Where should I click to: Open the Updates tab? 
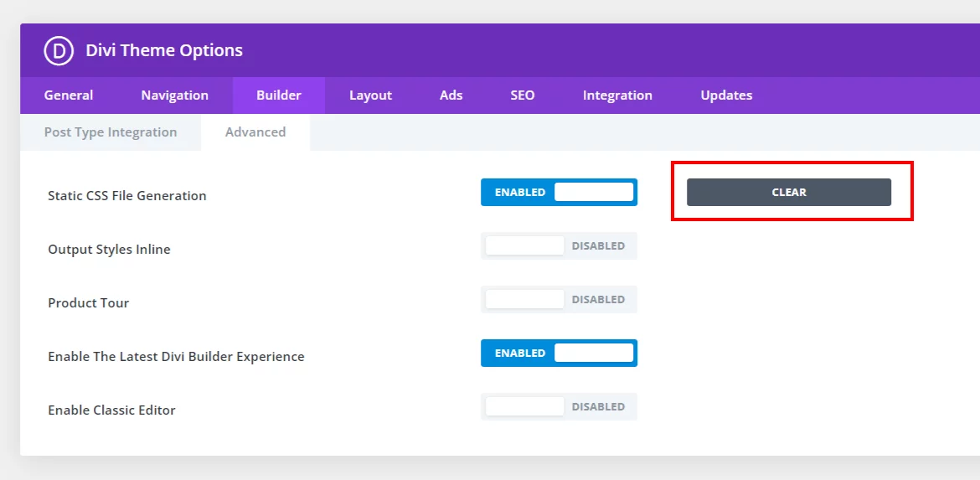pos(726,95)
